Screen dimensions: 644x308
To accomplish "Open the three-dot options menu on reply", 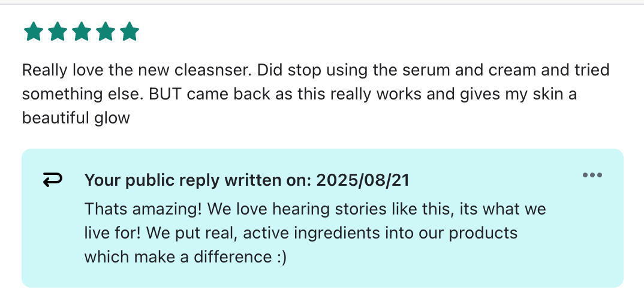I will point(592,176).
